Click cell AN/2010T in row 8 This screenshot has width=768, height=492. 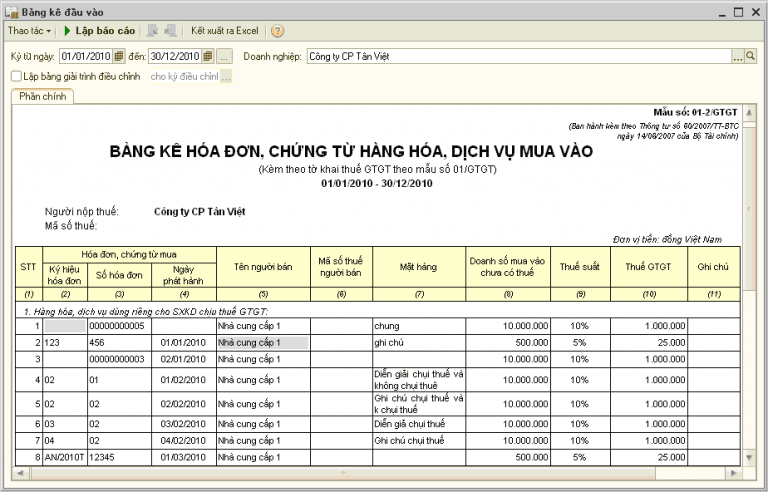pyautogui.click(x=65, y=457)
